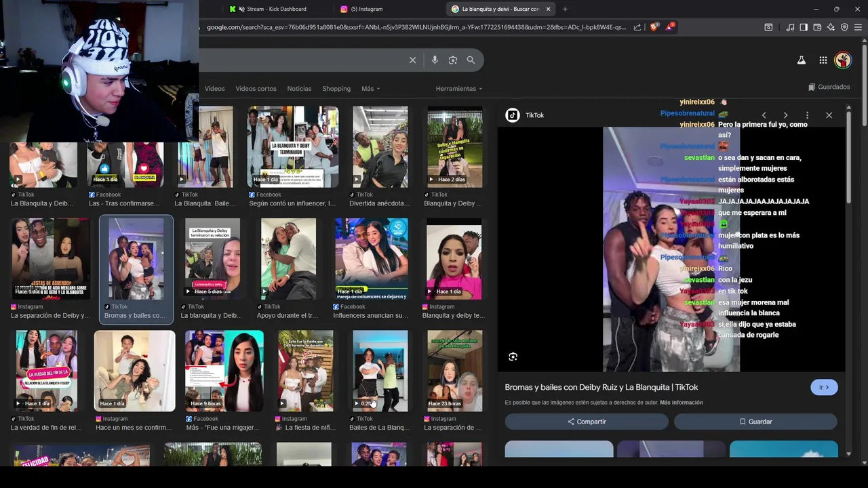The image size is (868, 488).
Task: Close the image preview panel
Action: pyautogui.click(x=829, y=115)
